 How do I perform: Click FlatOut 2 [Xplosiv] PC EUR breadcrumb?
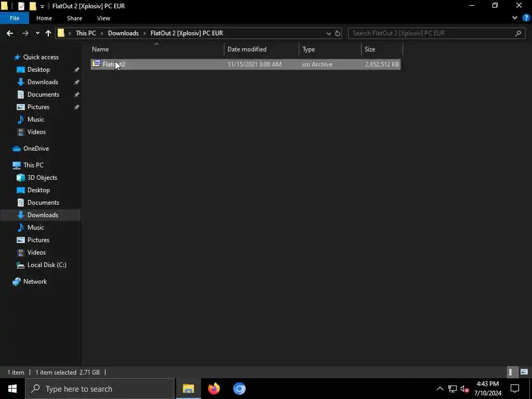click(187, 33)
